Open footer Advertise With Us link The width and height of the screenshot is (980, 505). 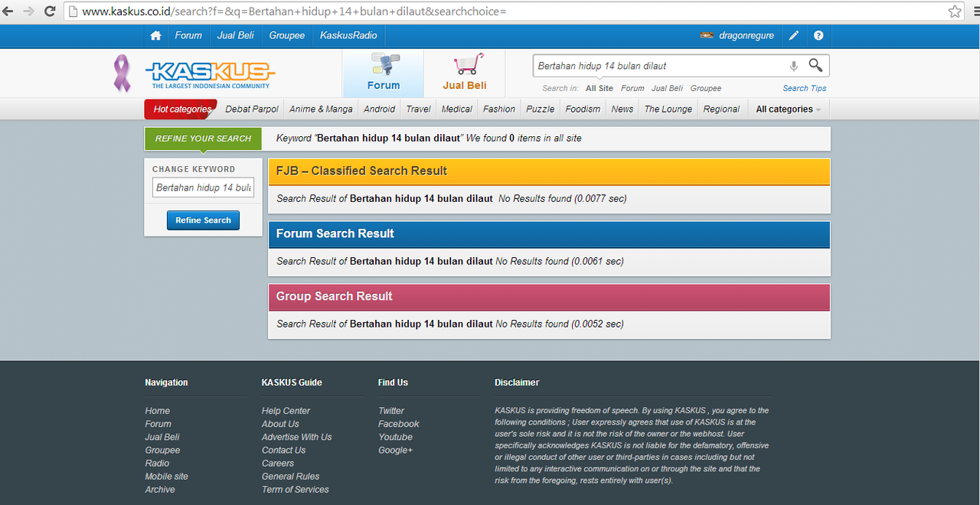click(x=297, y=437)
